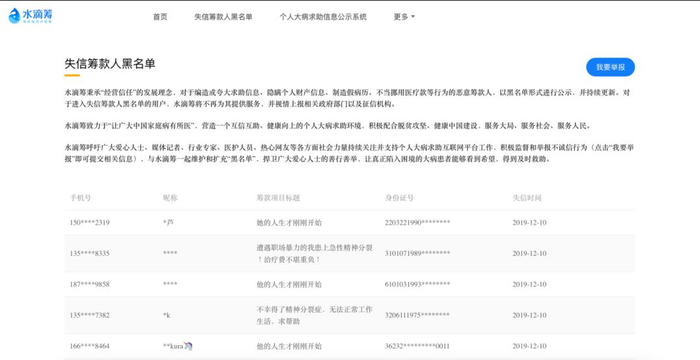This screenshot has width=700, height=360.
Task: Click ID number 2203221990********
Action: [x=417, y=222]
